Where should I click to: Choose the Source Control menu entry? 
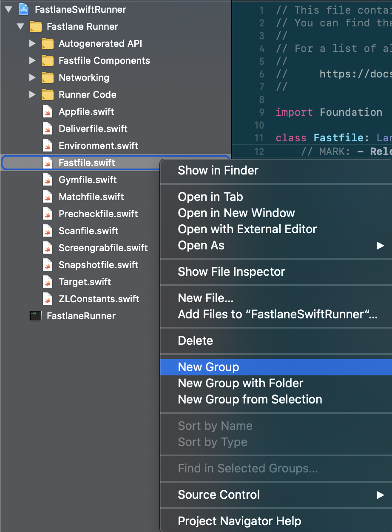point(276,495)
